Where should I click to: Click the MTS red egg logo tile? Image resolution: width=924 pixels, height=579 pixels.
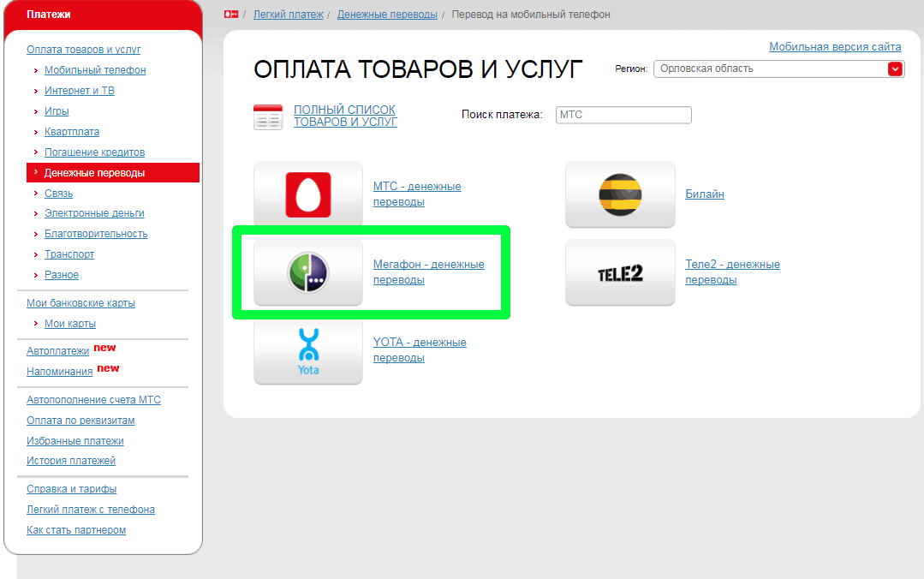point(308,194)
